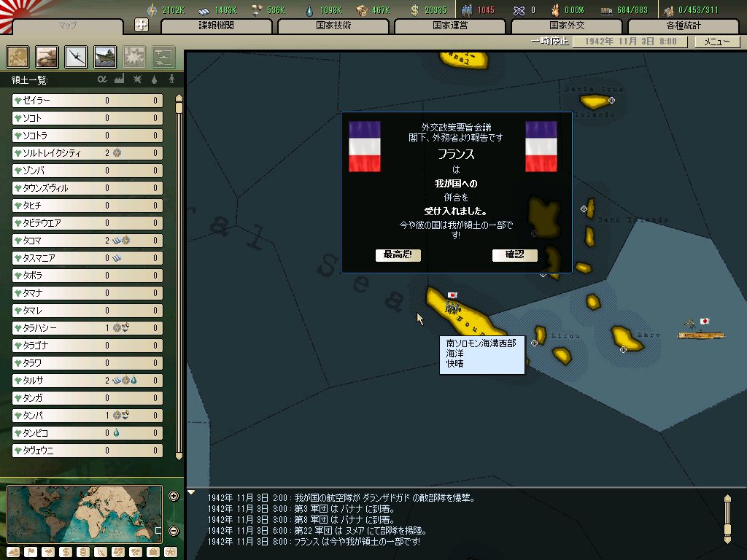Sort territory list by oil drop icon
This screenshot has width=747, height=560.
(154, 79)
